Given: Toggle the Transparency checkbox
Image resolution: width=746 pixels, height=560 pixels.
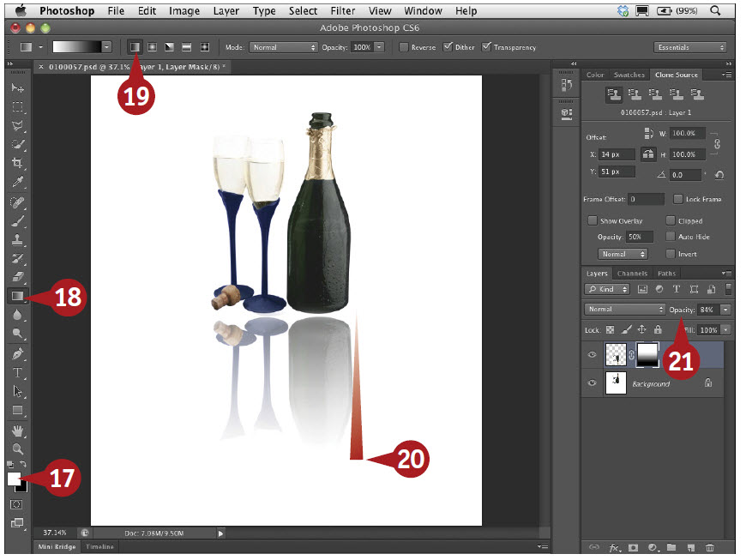Looking at the screenshot, I should pyautogui.click(x=486, y=46).
